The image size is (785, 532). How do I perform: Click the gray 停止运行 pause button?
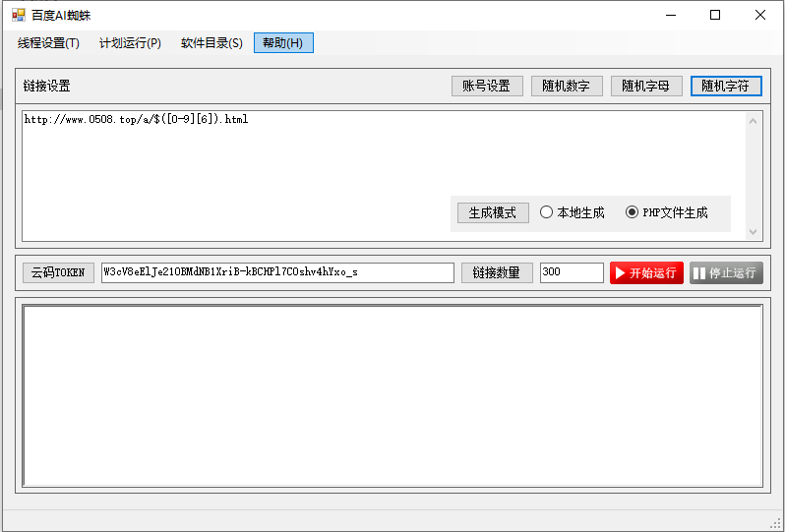726,272
